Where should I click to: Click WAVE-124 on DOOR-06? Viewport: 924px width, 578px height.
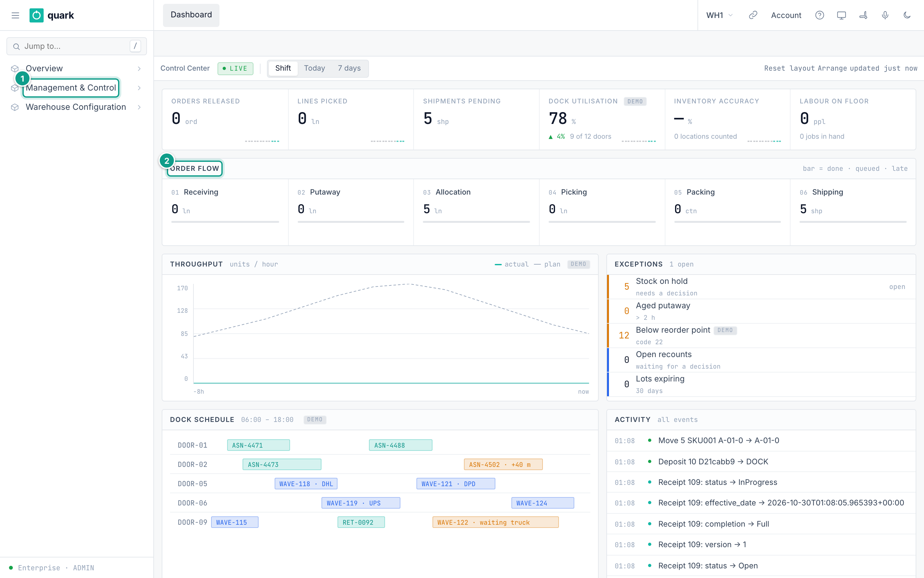click(543, 503)
